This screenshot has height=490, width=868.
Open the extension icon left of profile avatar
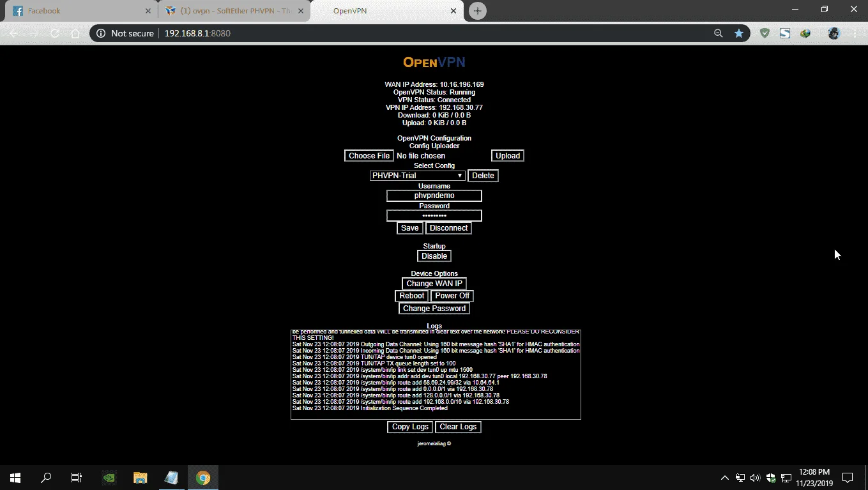point(805,33)
